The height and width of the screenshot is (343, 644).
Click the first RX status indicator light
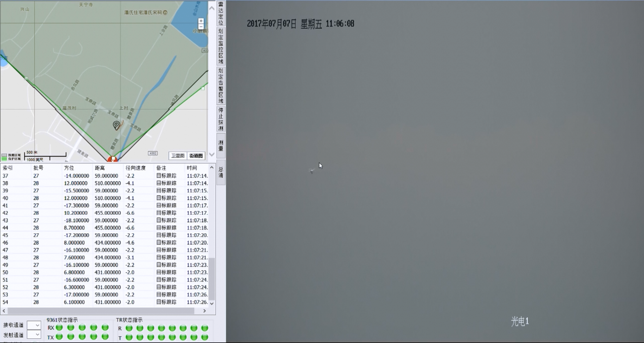coord(60,328)
